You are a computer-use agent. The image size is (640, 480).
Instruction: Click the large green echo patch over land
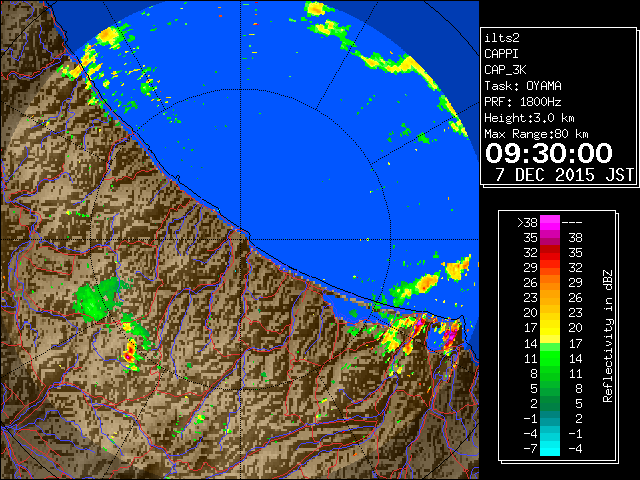coord(98,300)
